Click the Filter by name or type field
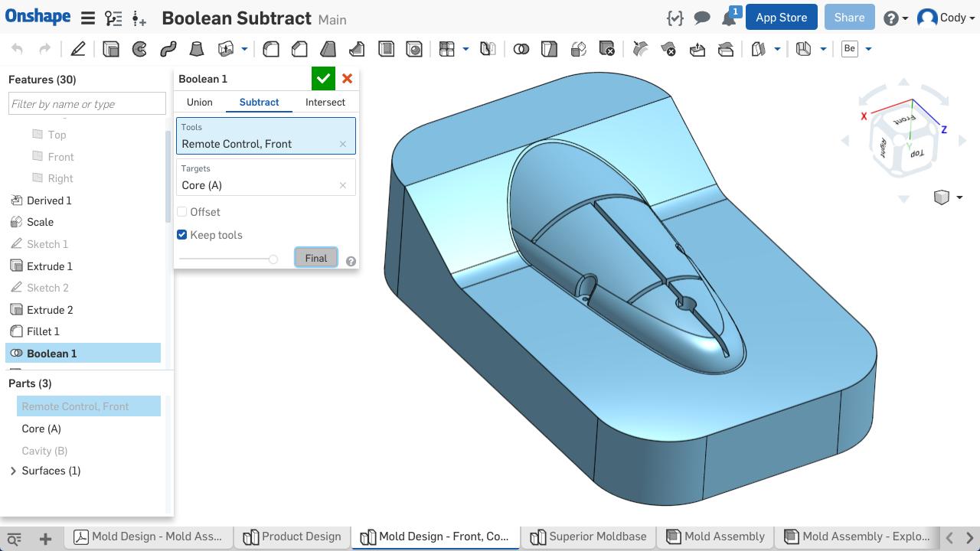Image resolution: width=980 pixels, height=551 pixels. point(87,104)
